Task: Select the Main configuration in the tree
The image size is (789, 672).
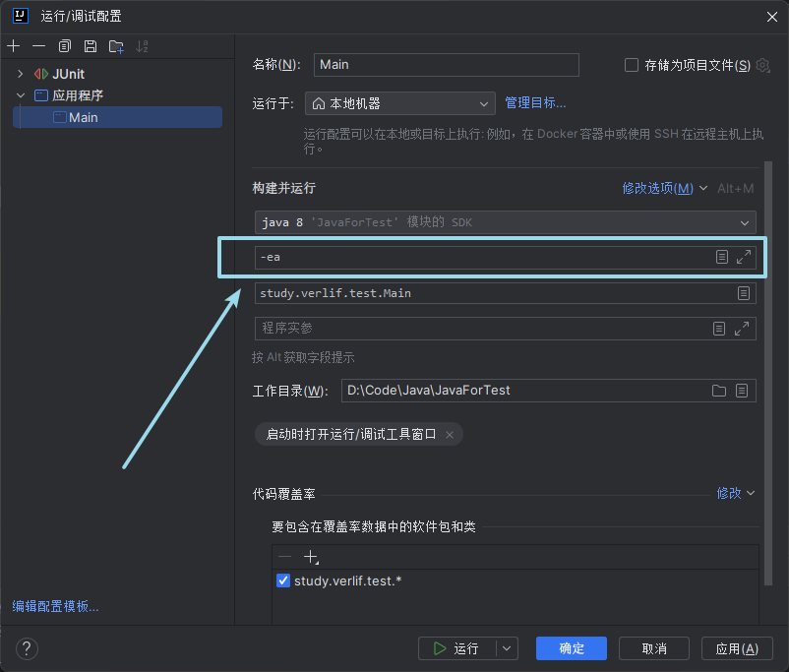Action: [84, 117]
